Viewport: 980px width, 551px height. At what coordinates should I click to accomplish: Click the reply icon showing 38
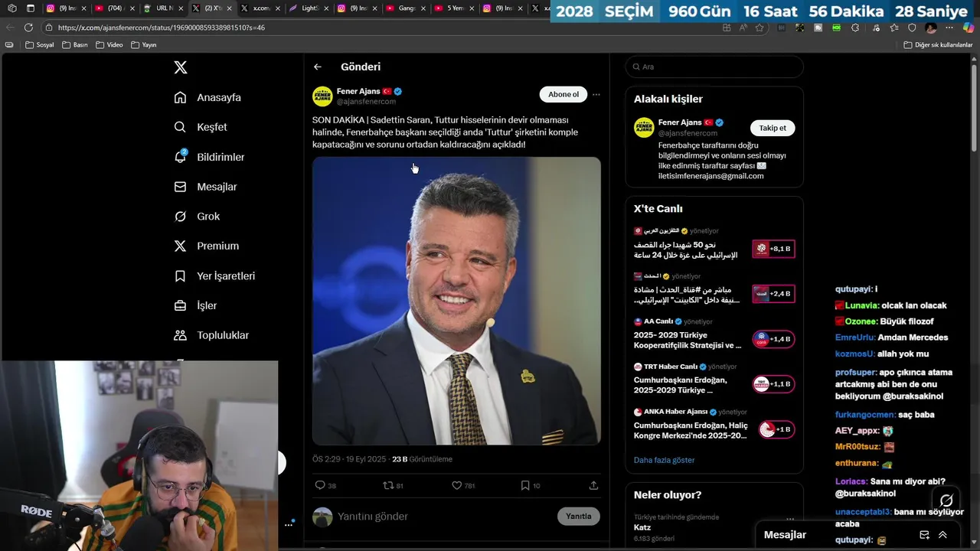(x=320, y=485)
